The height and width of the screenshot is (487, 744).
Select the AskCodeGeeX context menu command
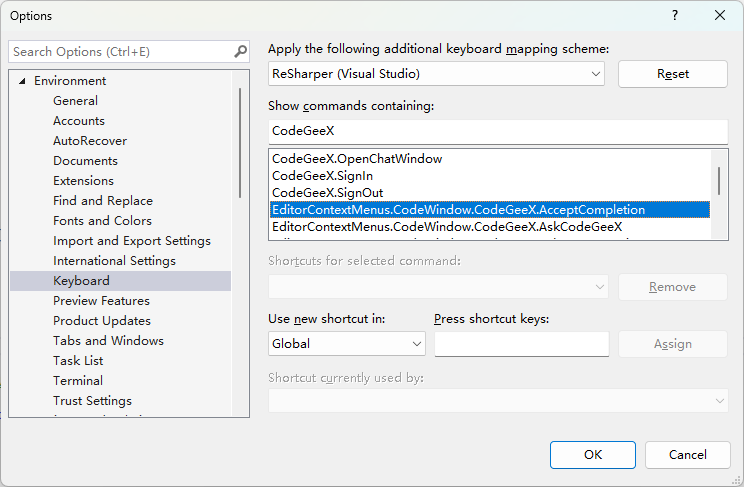[447, 227]
